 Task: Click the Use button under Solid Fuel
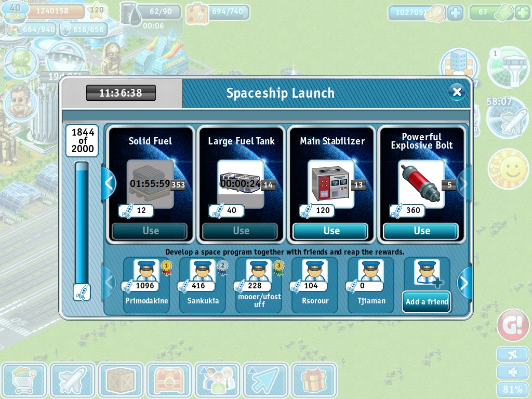coord(150,231)
